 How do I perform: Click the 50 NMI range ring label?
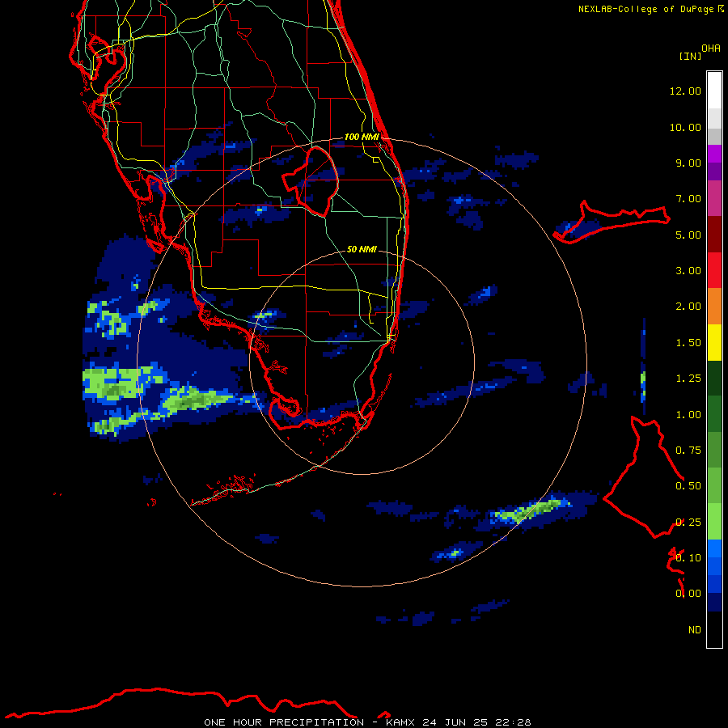pyautogui.click(x=362, y=249)
